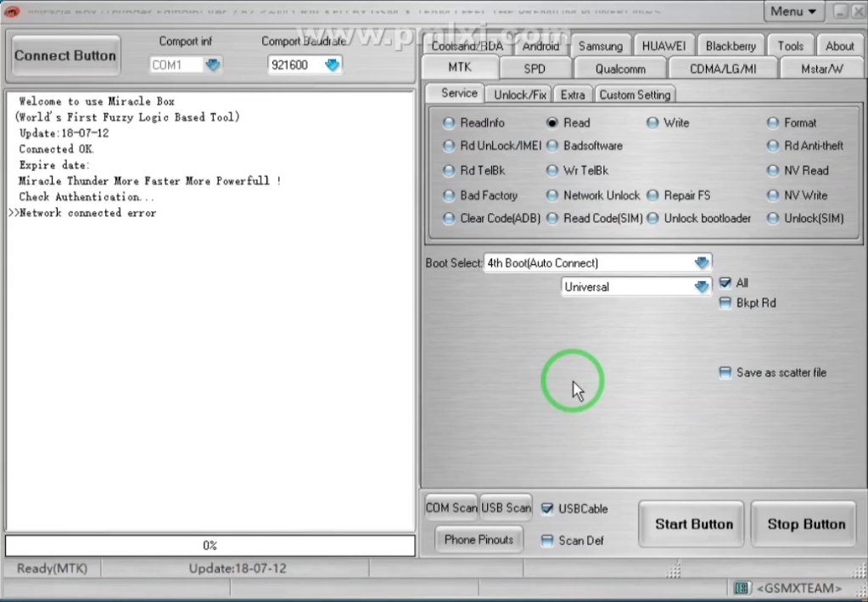This screenshot has width=868, height=602.
Task: Click the 0% progress bar
Action: [x=210, y=545]
